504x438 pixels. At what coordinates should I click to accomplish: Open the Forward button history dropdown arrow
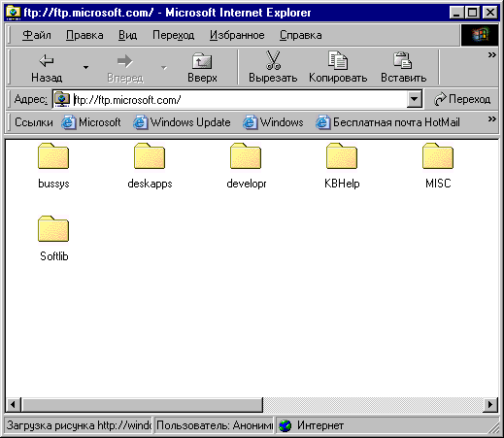164,67
